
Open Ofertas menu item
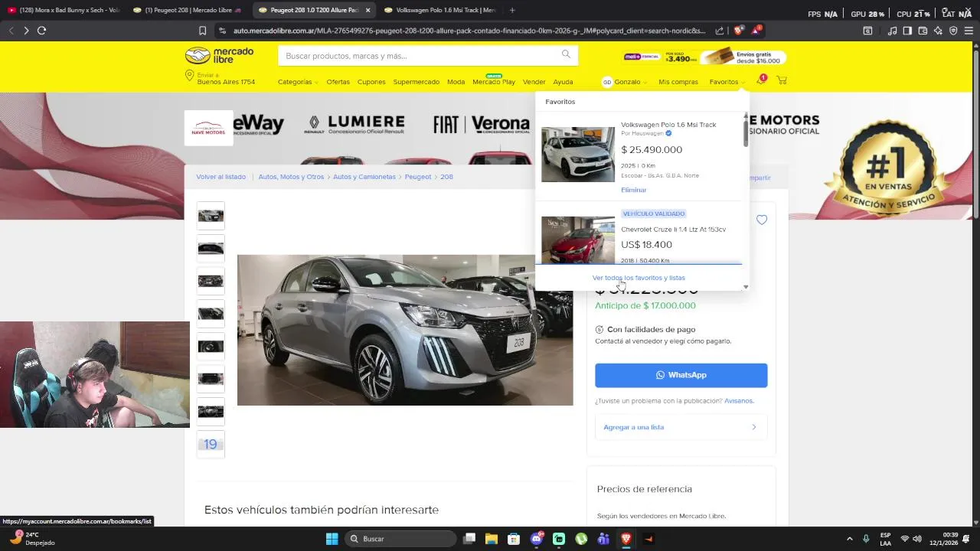click(x=338, y=82)
